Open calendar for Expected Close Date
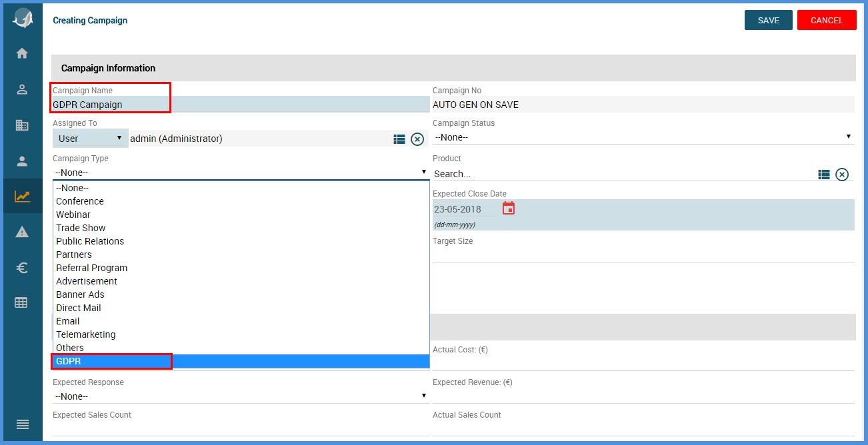Image resolution: width=868 pixels, height=445 pixels. [509, 208]
